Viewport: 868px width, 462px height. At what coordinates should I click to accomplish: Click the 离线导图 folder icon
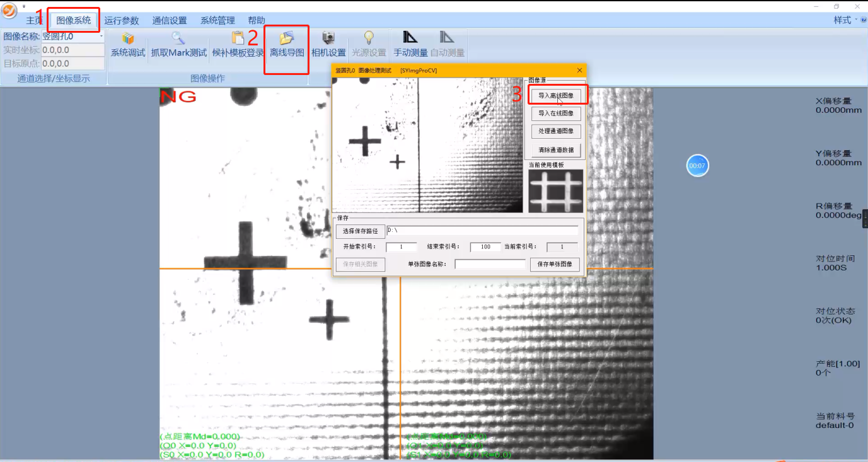287,39
